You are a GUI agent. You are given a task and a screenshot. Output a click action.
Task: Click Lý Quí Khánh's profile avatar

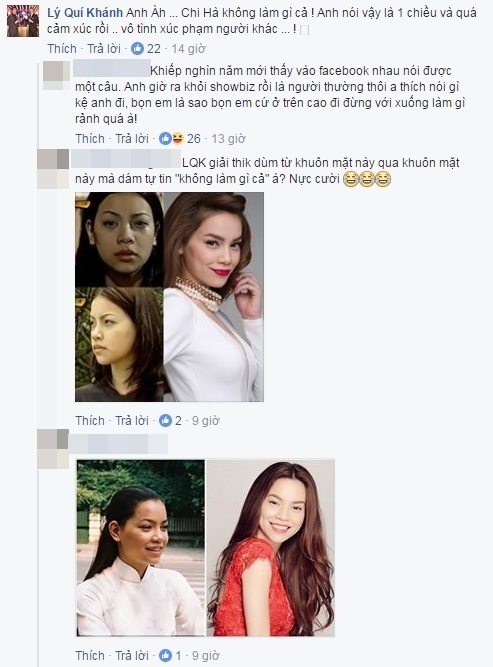23,21
